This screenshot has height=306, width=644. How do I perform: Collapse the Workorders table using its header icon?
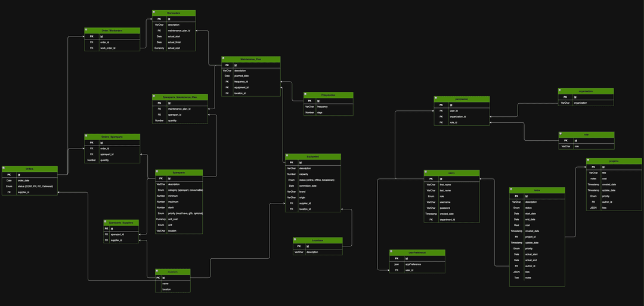(154, 11)
